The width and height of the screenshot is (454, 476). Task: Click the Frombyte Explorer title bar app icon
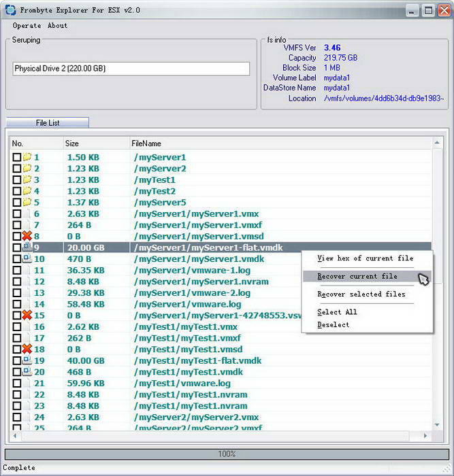tap(10, 10)
